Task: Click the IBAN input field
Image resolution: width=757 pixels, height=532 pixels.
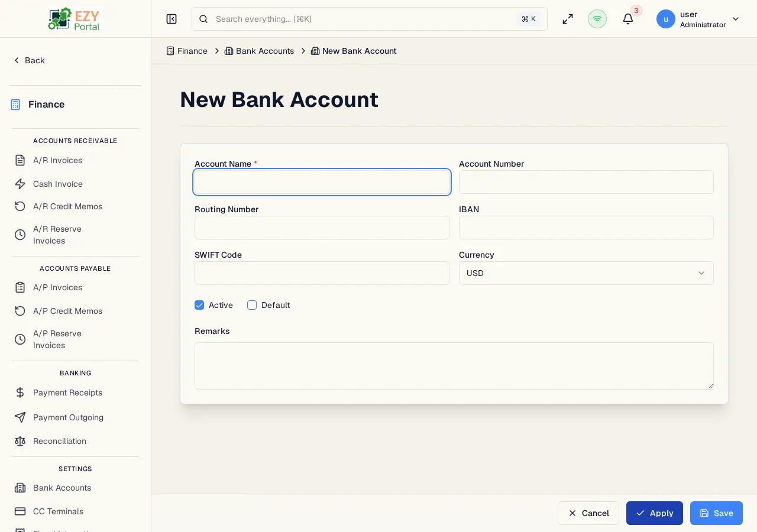Action: [x=586, y=228]
